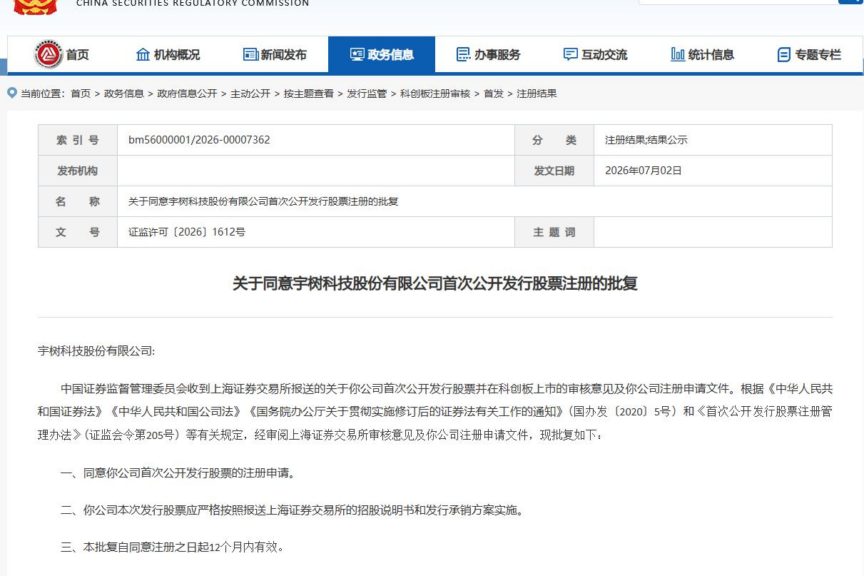
Task: Click the 注册结果 breadcrumb link
Action: 536,94
